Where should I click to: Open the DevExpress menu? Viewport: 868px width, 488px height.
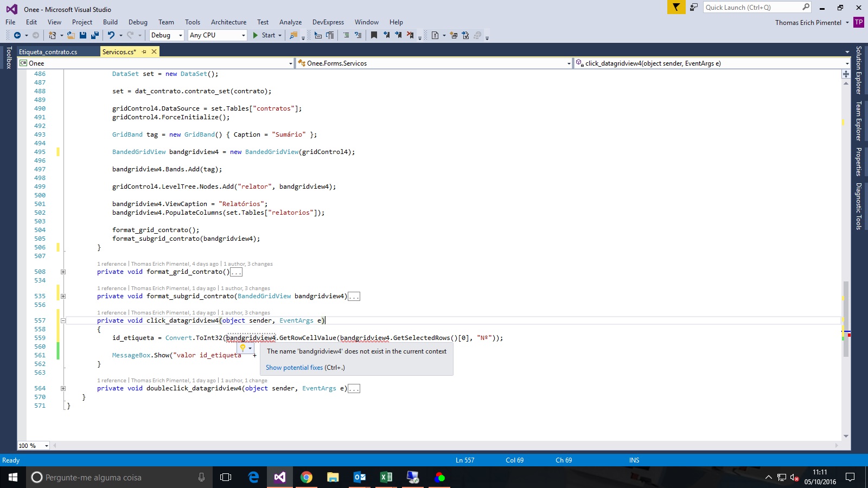pyautogui.click(x=328, y=22)
